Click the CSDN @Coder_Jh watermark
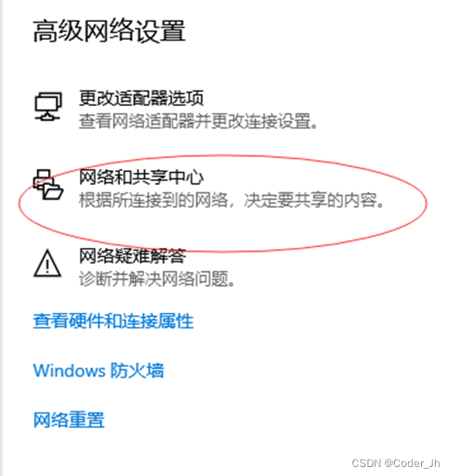Viewport: 452px width, 476px height. tap(396, 463)
